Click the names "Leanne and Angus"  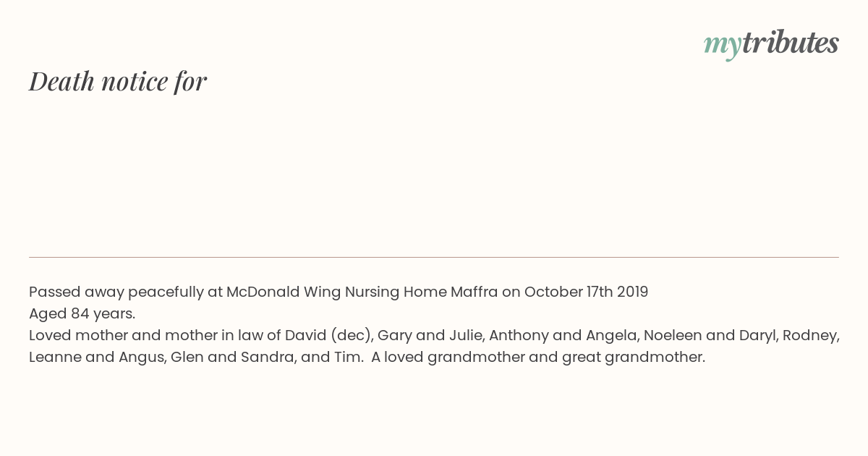click(x=95, y=358)
